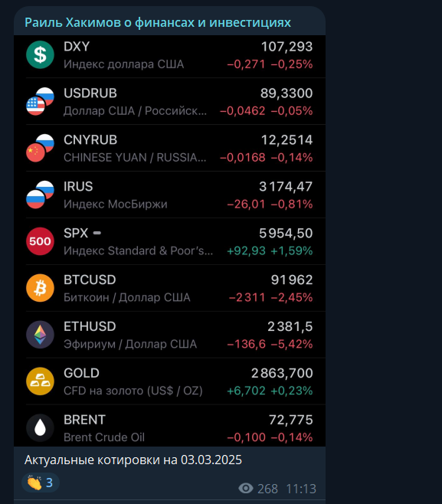
Task: Click the green dollar DXY icon
Action: tap(40, 54)
